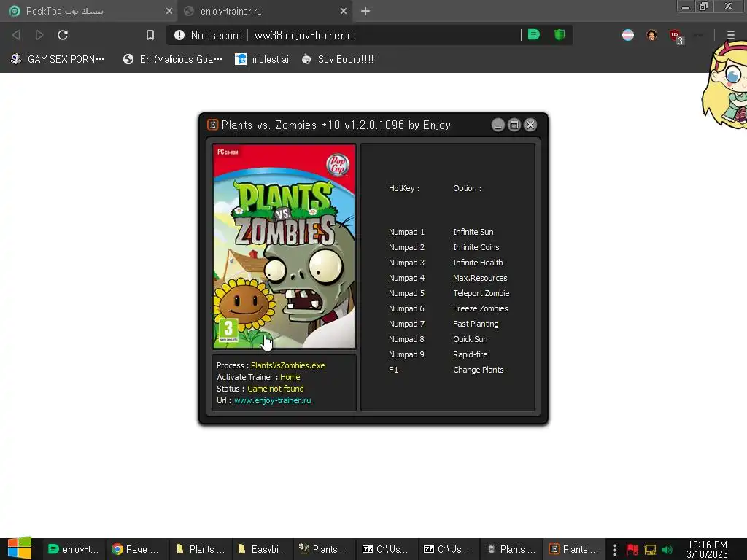
Task: Open the Eh (Malicious Goa... bookmark
Action: pyautogui.click(x=172, y=59)
